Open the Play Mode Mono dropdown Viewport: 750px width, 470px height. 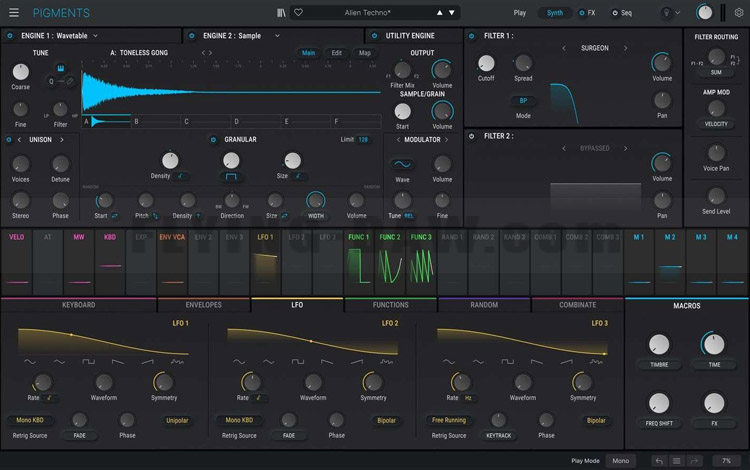point(621,460)
